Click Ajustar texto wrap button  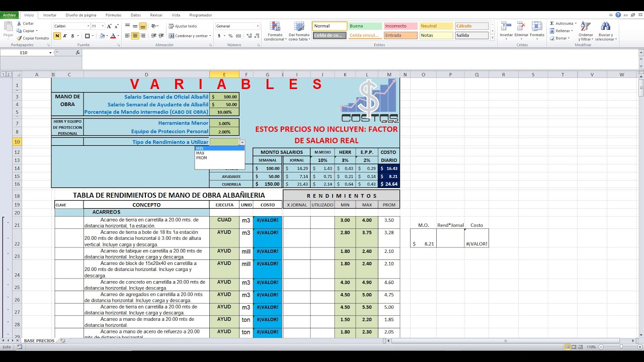(x=183, y=26)
